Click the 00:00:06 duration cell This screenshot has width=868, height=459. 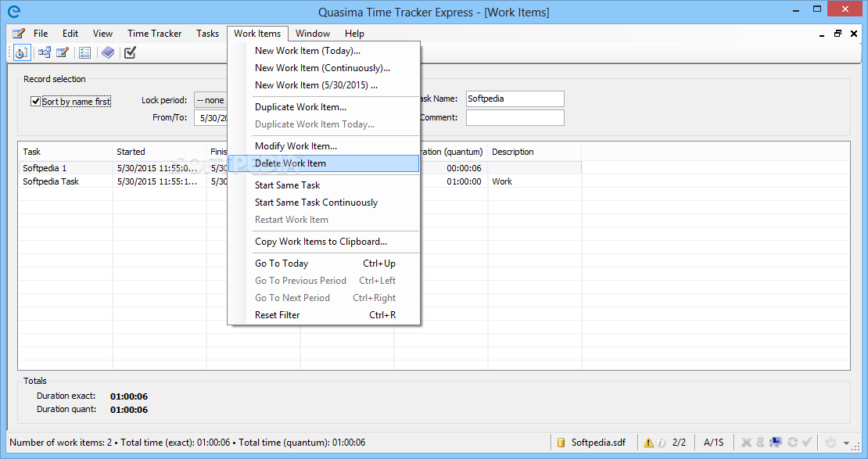464,168
